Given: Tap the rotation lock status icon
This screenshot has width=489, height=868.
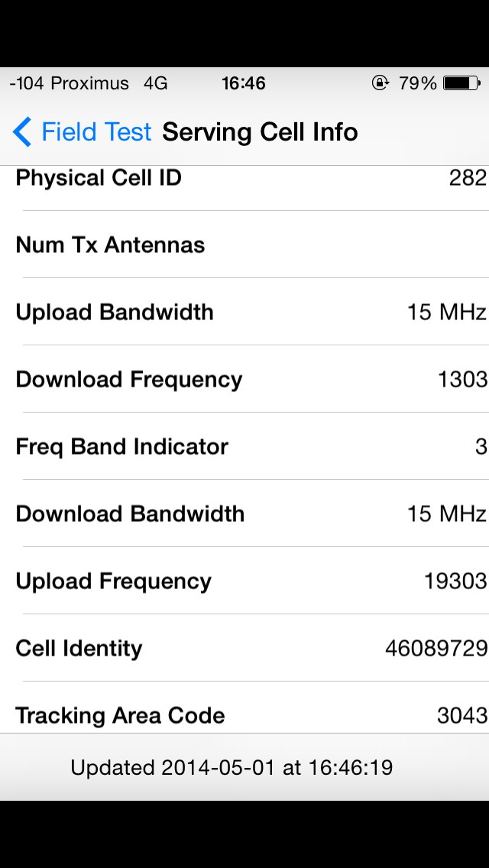Looking at the screenshot, I should tap(380, 83).
